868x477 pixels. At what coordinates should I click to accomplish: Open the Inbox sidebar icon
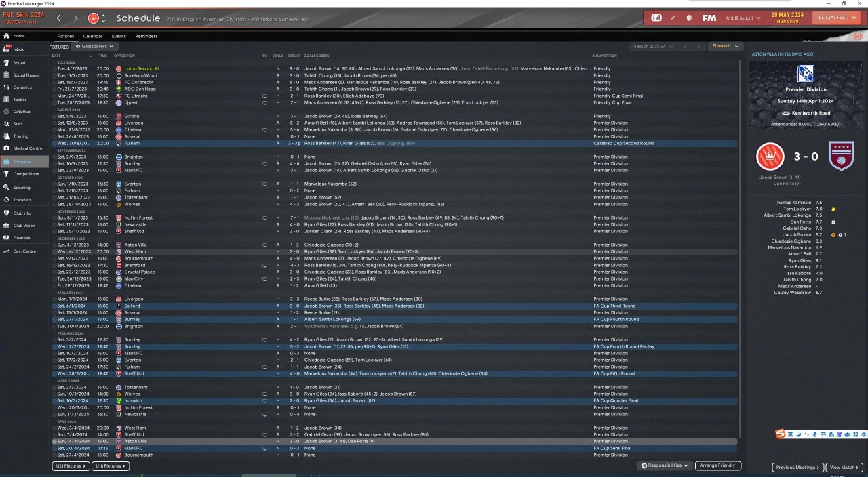[6, 49]
